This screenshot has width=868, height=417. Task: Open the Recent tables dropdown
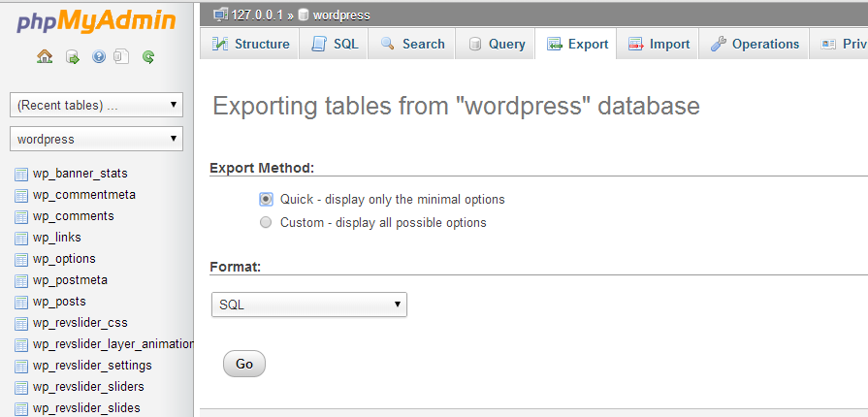[x=96, y=105]
